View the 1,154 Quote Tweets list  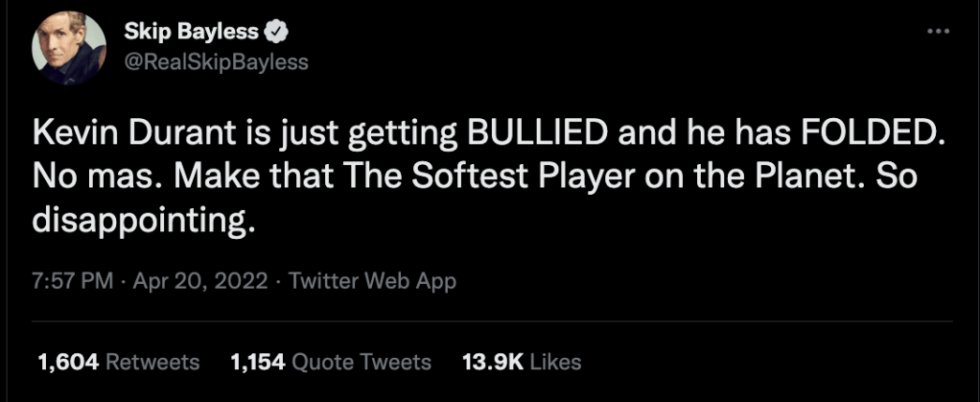[331, 362]
